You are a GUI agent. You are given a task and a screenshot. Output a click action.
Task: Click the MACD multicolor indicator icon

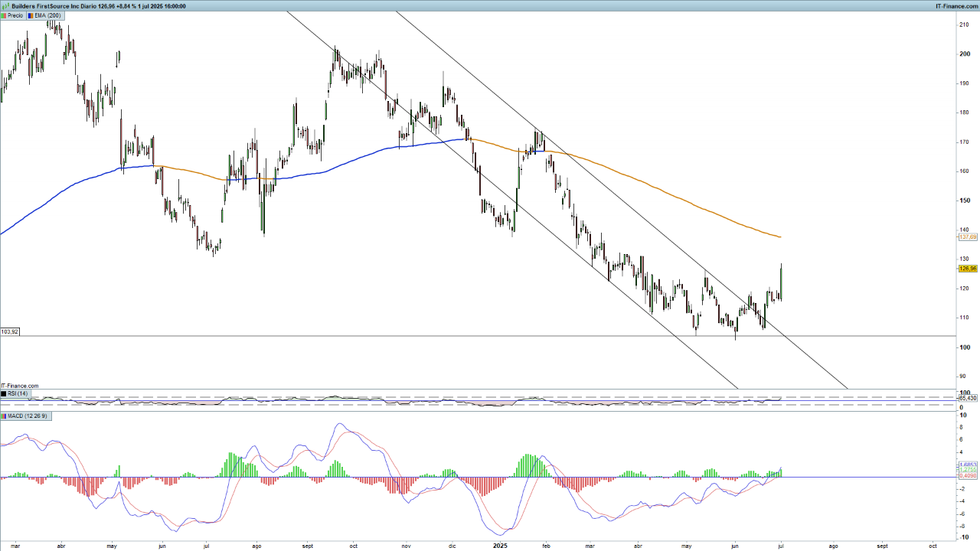[x=4, y=416]
